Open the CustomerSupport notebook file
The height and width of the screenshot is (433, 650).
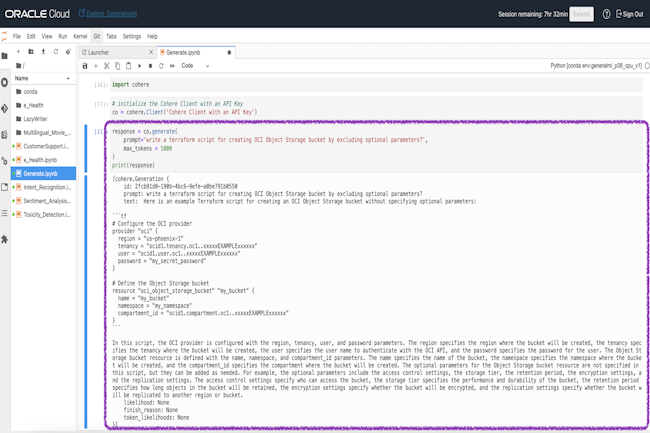coord(43,146)
